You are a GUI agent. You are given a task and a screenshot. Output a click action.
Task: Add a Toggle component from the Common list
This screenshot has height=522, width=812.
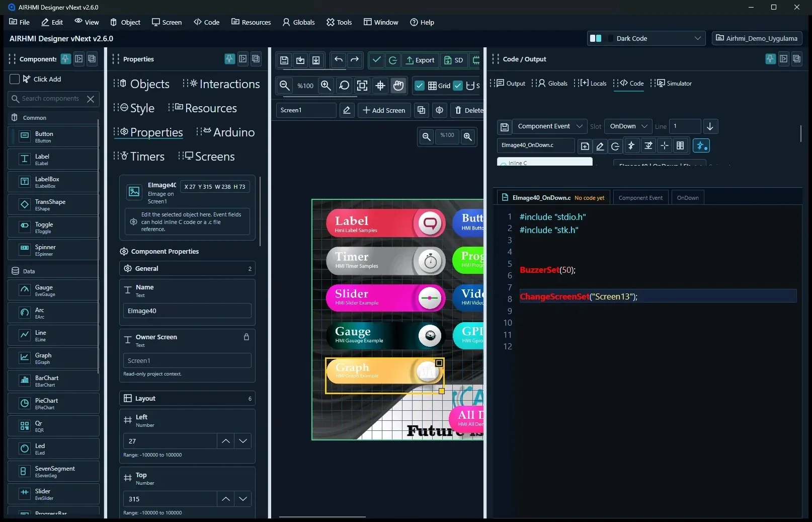point(53,228)
